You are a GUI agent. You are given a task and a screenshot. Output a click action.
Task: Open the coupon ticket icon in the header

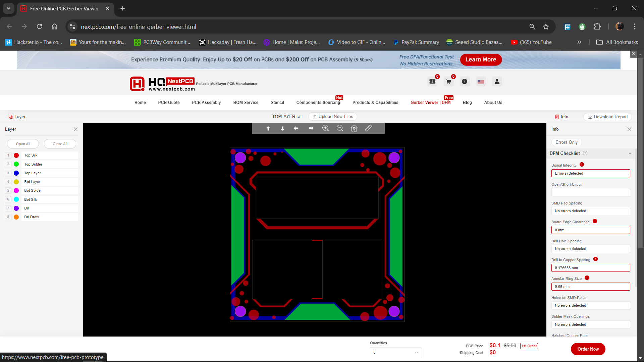click(x=432, y=81)
